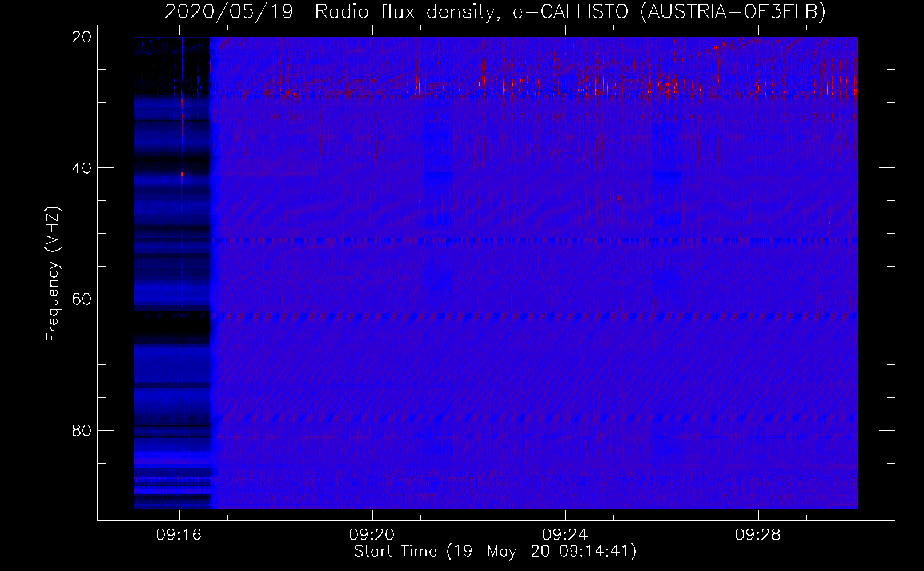The width and height of the screenshot is (924, 571).
Task: Click the 09:24 time tick label
Action: [x=565, y=535]
